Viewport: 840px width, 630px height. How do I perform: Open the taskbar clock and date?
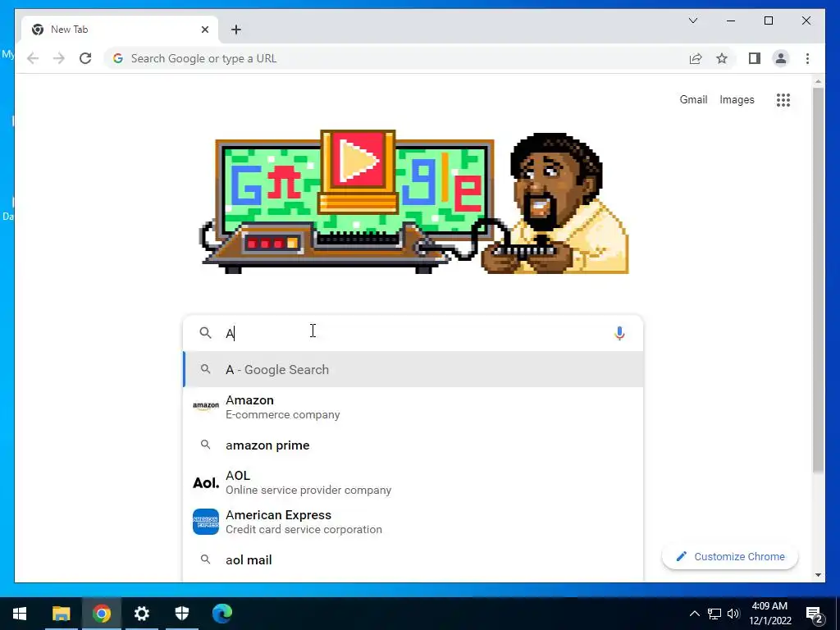pos(769,614)
